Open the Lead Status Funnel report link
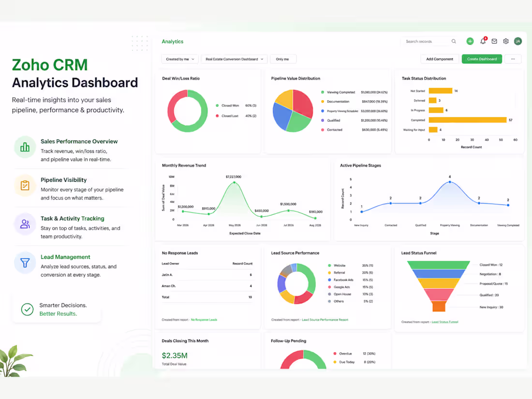This screenshot has height=399, width=532. pos(445,322)
